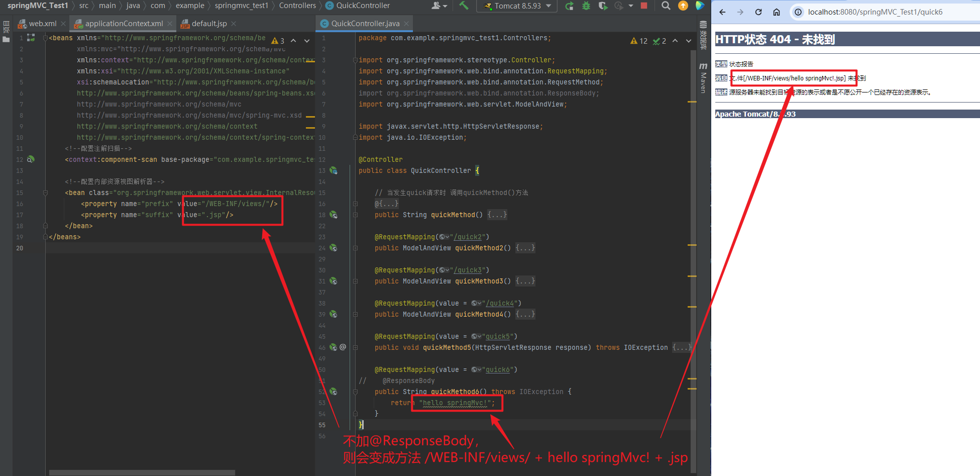Screen dimensions: 980x476
Task: Click the browser address bar URL
Action: click(875, 12)
